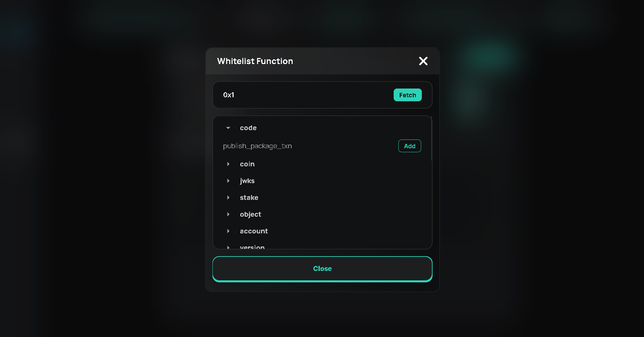
Task: Expand the object module arrow
Action: 228,214
